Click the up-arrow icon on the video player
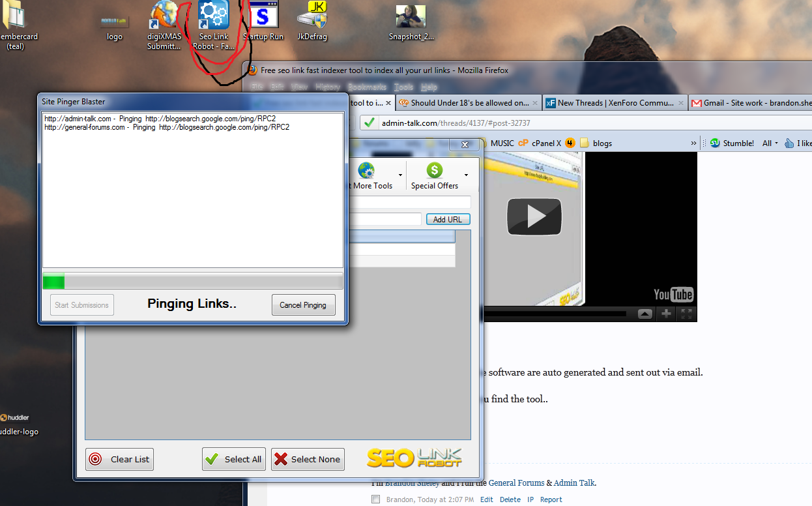This screenshot has width=812, height=506. (645, 314)
